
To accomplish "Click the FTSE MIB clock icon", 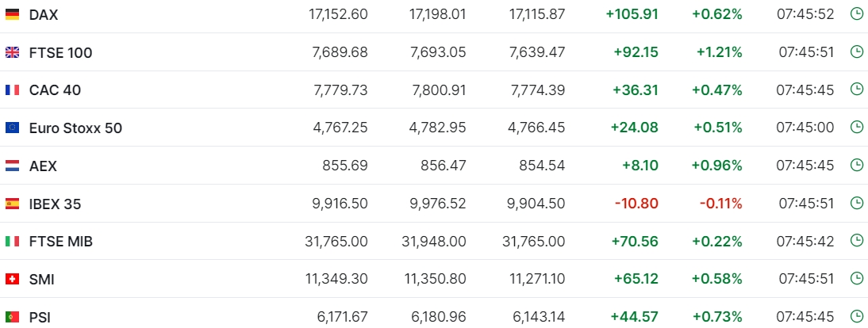I will tap(856, 241).
